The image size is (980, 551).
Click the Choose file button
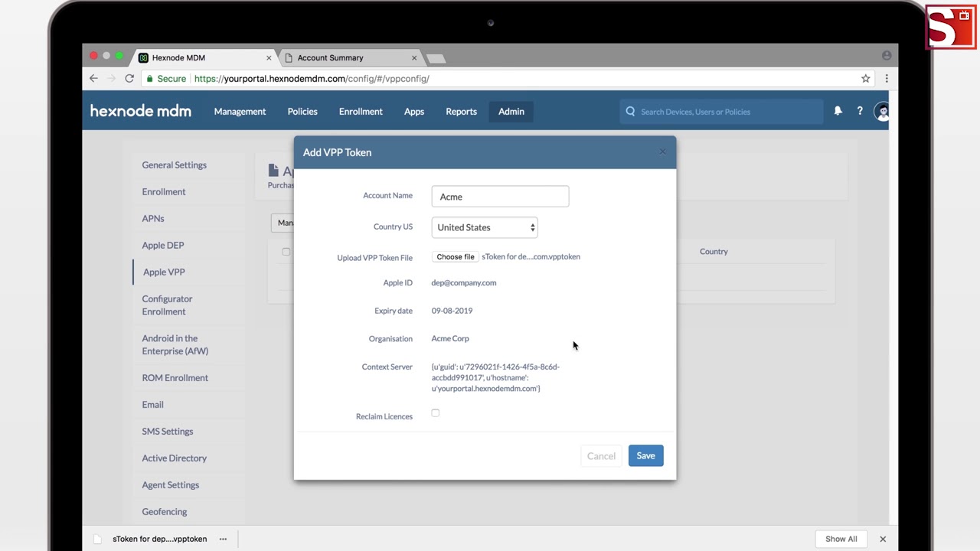click(x=456, y=256)
